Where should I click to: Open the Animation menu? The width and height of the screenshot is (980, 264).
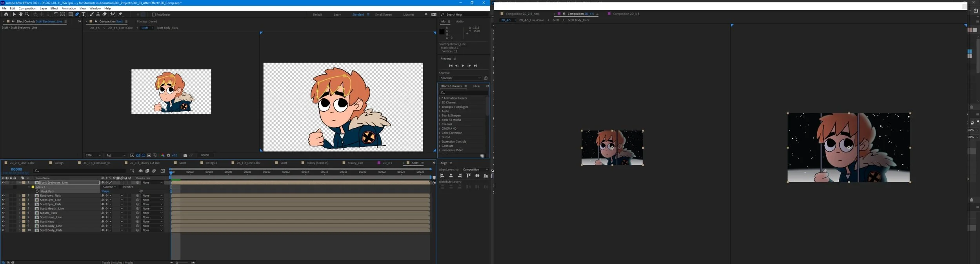pyautogui.click(x=69, y=8)
